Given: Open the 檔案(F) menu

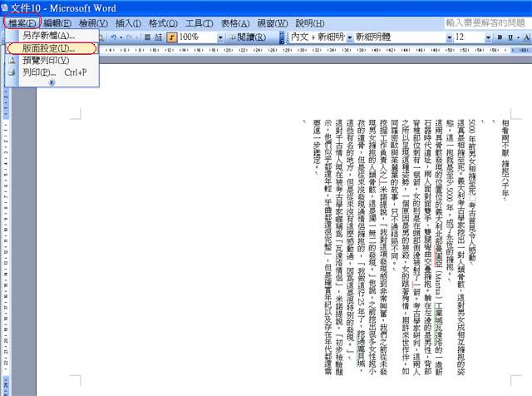Looking at the screenshot, I should click(x=22, y=23).
